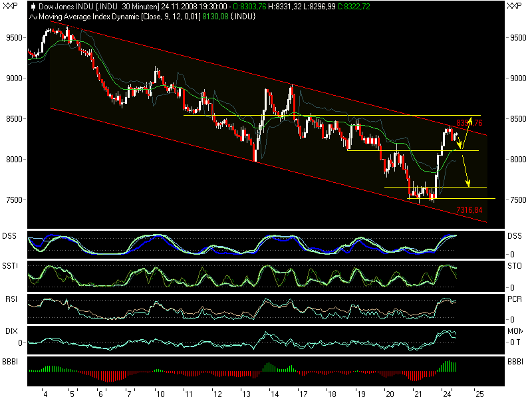Click the red channel value 7316,84
The image size is (532, 399).
click(x=469, y=210)
